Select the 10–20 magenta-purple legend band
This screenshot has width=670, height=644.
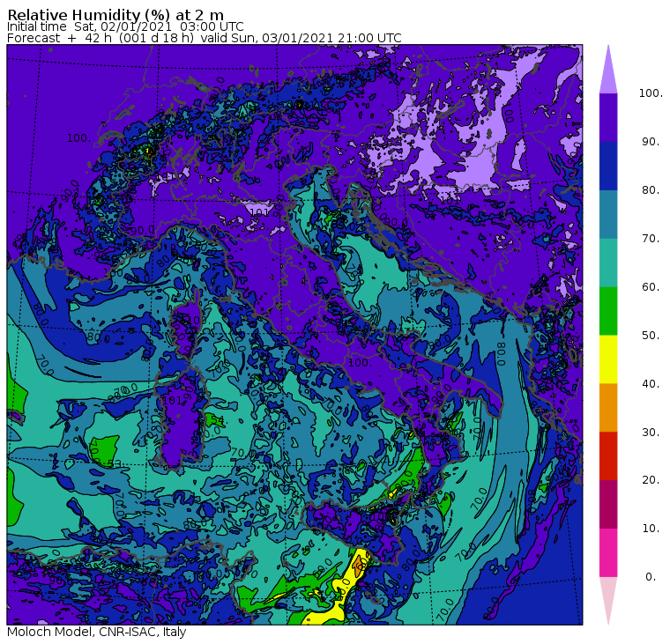pos(608,505)
